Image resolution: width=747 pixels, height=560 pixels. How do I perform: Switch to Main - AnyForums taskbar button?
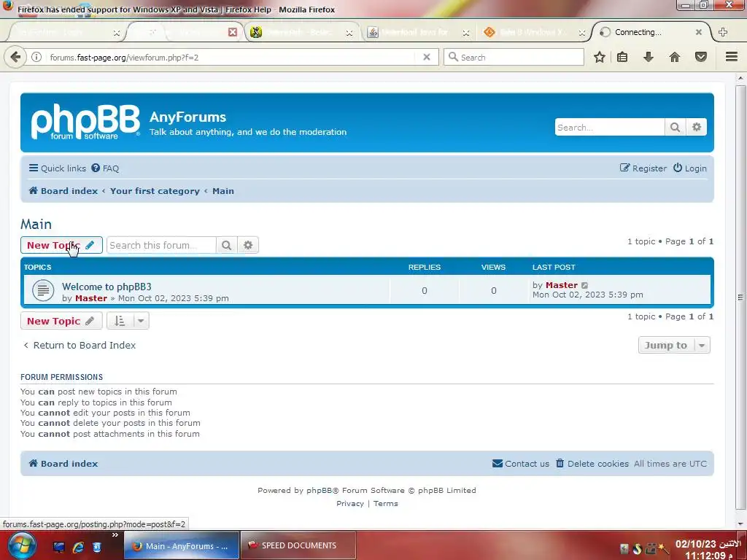pyautogui.click(x=182, y=545)
